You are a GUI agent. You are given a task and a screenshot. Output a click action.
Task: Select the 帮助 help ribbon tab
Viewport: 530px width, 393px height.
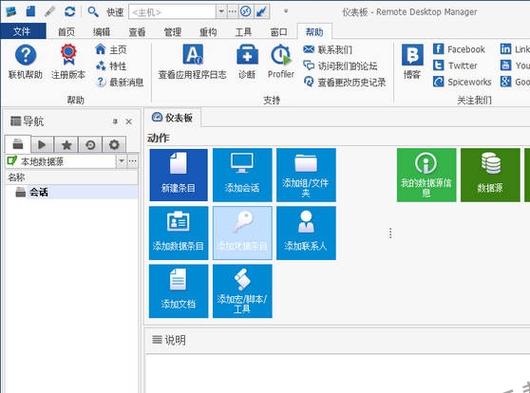315,32
